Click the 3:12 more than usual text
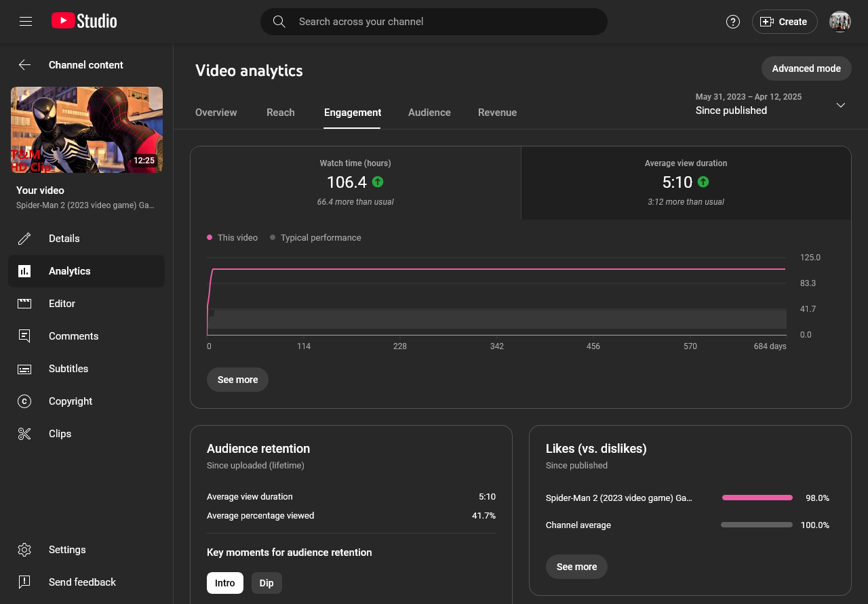The height and width of the screenshot is (604, 868). 686,202
